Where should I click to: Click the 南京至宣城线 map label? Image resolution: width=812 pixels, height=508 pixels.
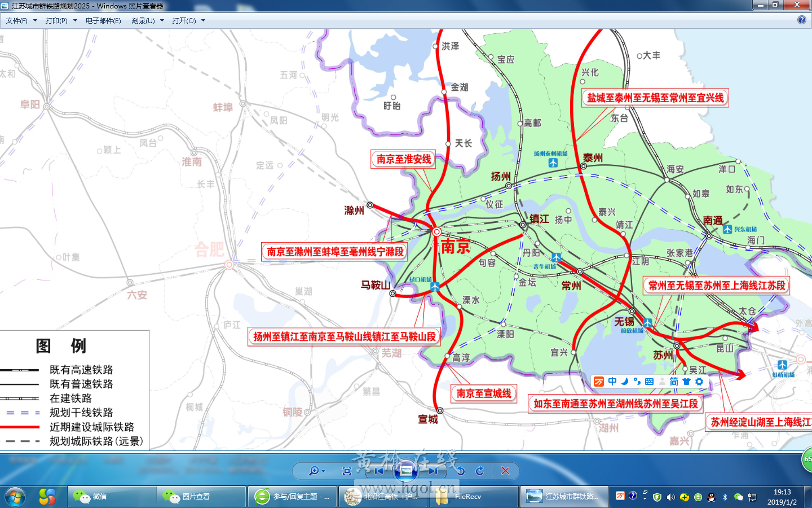483,393
